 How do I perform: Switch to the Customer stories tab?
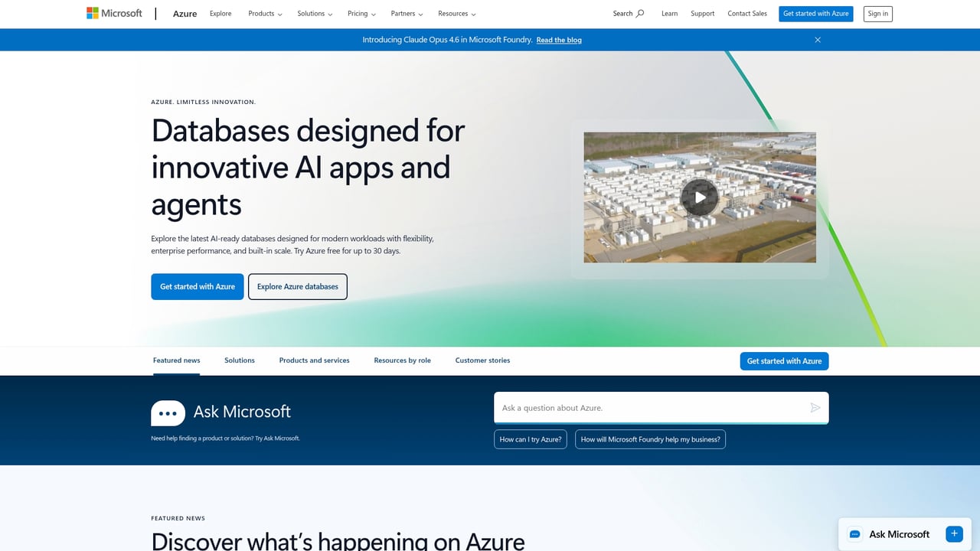[482, 360]
